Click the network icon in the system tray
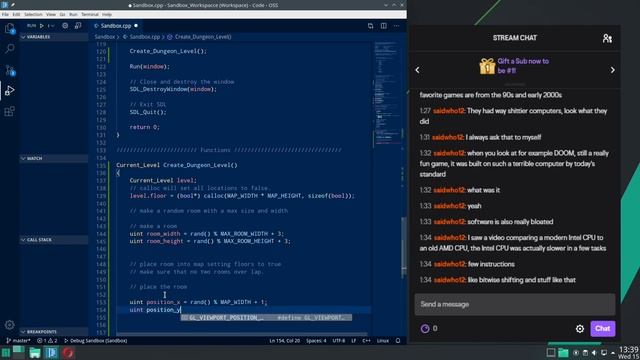Viewport: 640px width, 360px height. click(604, 353)
